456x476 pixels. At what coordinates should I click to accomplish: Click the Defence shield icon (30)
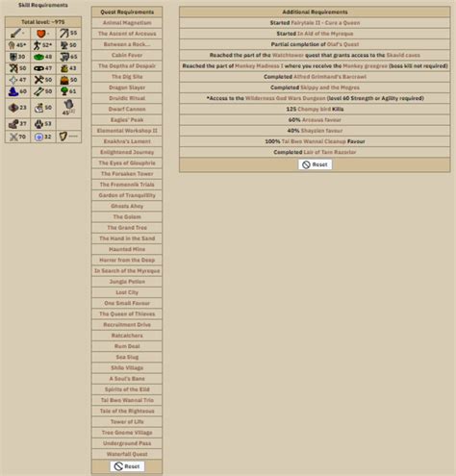click(13, 57)
